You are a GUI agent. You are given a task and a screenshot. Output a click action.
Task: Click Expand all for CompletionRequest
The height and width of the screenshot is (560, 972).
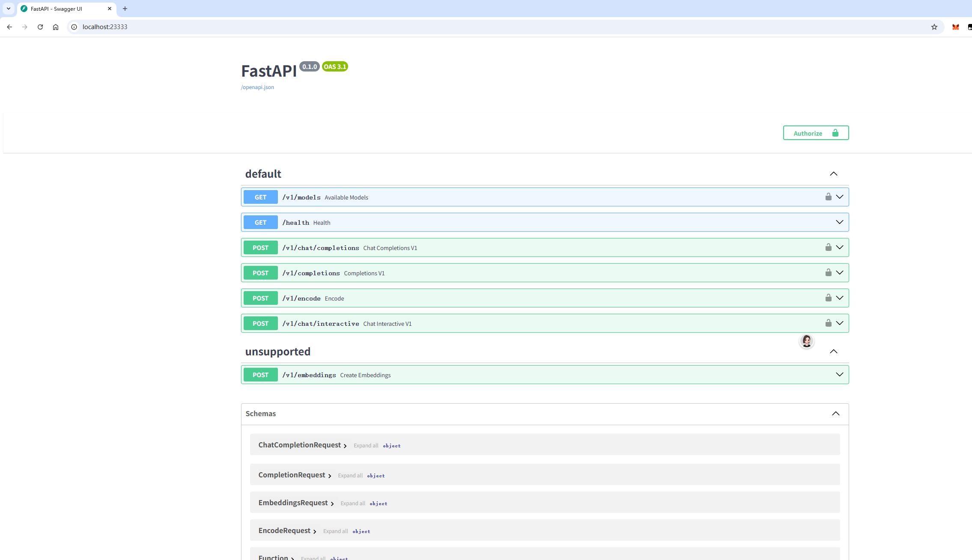350,476
